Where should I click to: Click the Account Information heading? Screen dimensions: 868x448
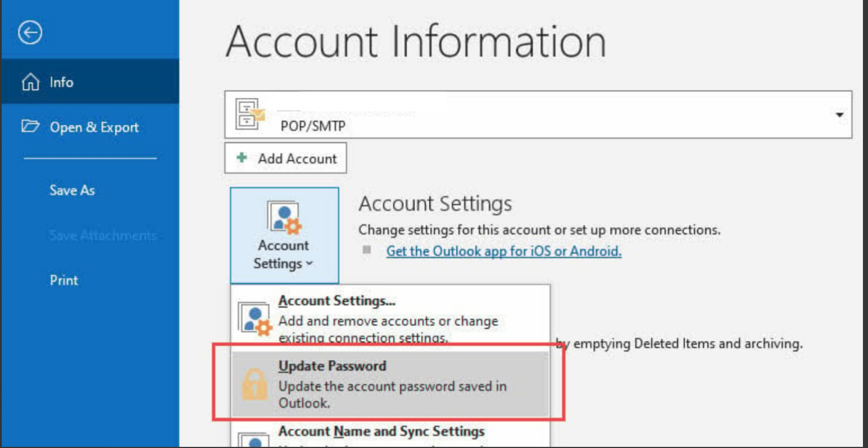tap(416, 42)
